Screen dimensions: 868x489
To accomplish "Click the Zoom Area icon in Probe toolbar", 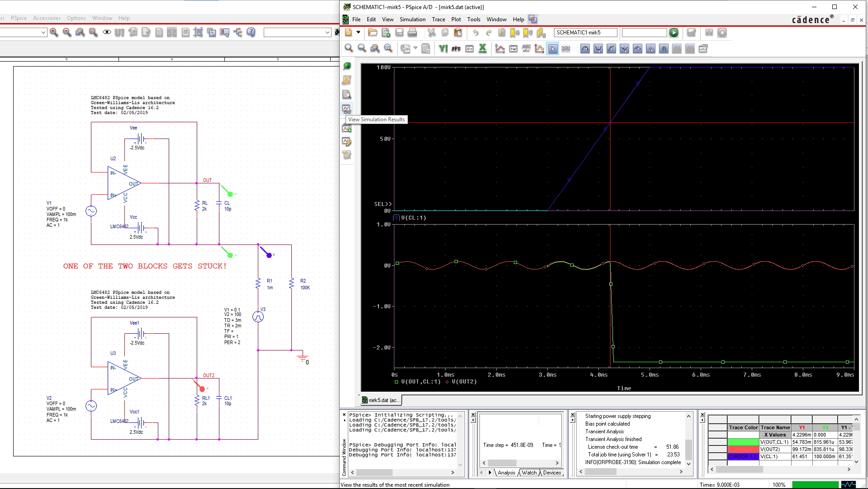I will [x=375, y=48].
